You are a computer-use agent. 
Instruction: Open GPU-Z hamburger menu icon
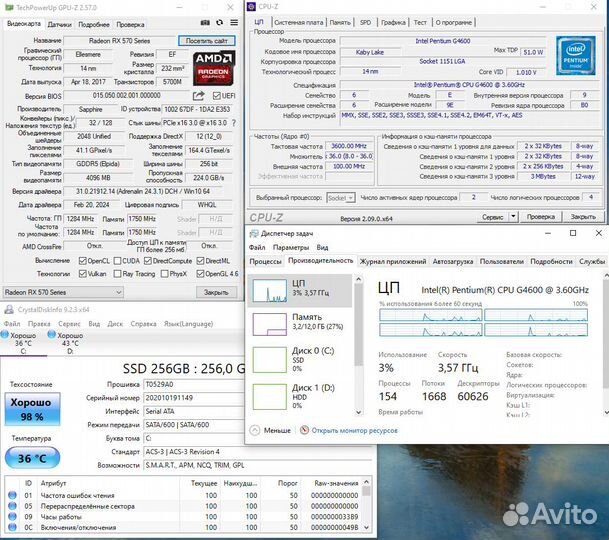(234, 23)
